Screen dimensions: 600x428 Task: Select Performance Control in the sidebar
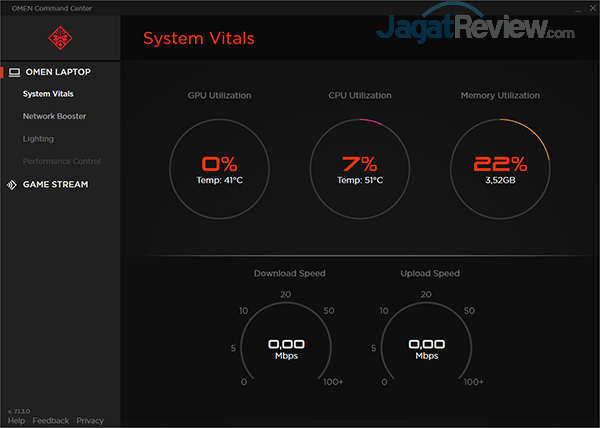[62, 161]
